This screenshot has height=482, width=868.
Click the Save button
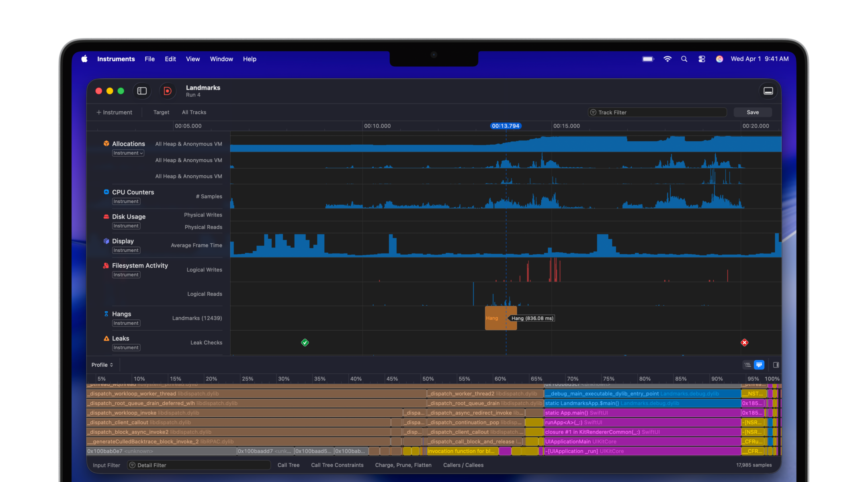[752, 112]
